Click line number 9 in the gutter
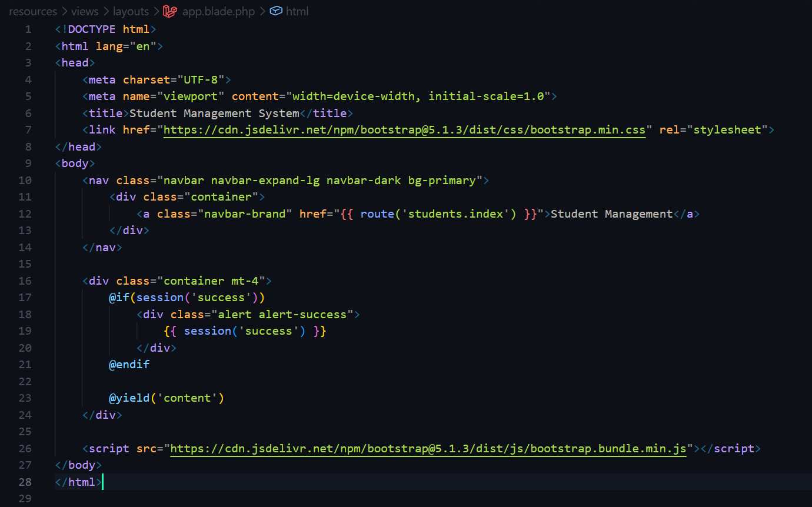This screenshot has width=812, height=507. [29, 164]
